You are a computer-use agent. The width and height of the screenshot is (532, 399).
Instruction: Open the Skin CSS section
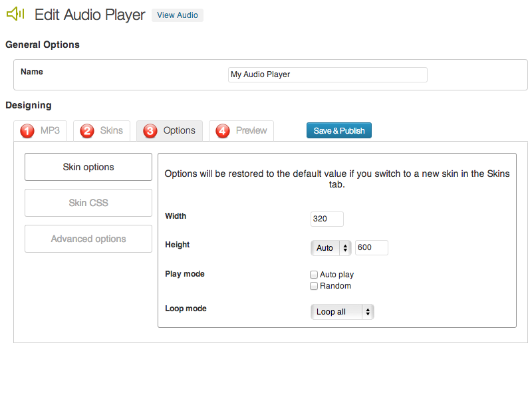pyautogui.click(x=88, y=203)
